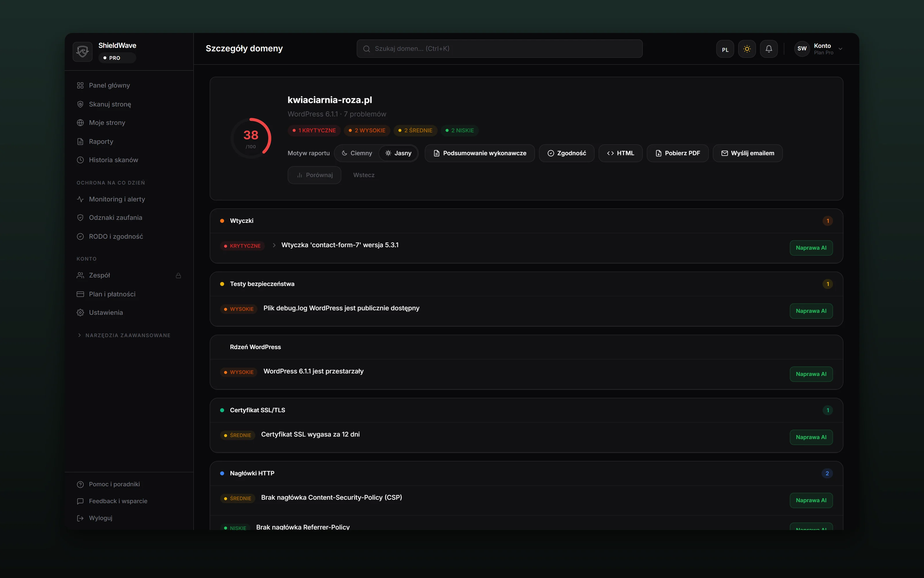Expand the contact-form-7 plugin issue chevron
The width and height of the screenshot is (924, 578).
(274, 245)
